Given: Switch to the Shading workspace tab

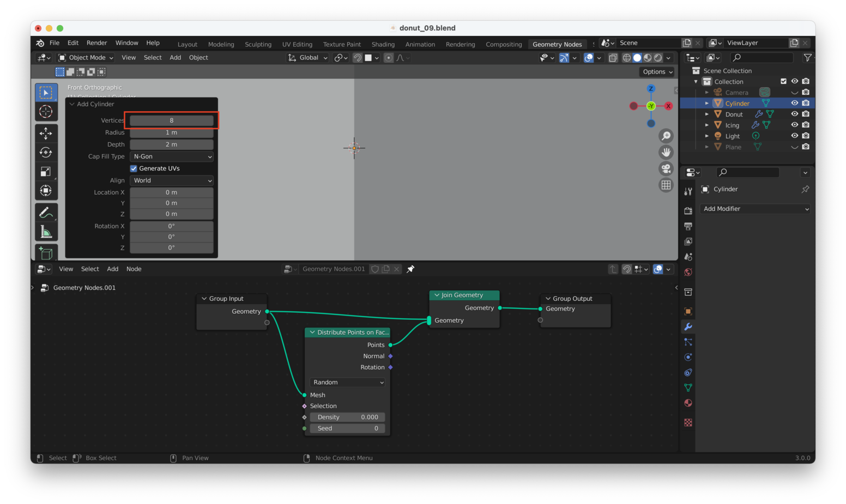Looking at the screenshot, I should 383,44.
